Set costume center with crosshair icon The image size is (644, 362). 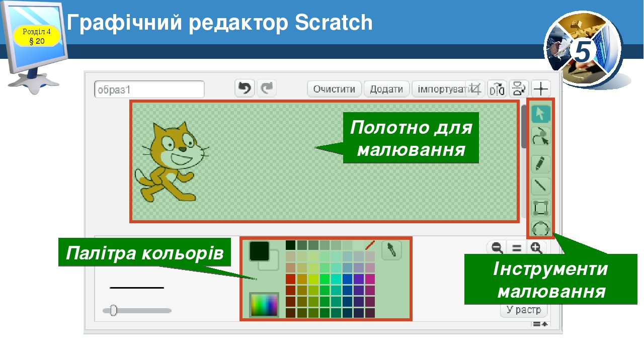point(541,89)
